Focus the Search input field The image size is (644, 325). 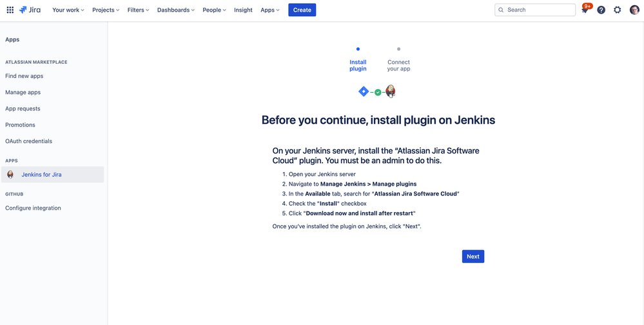click(x=535, y=10)
